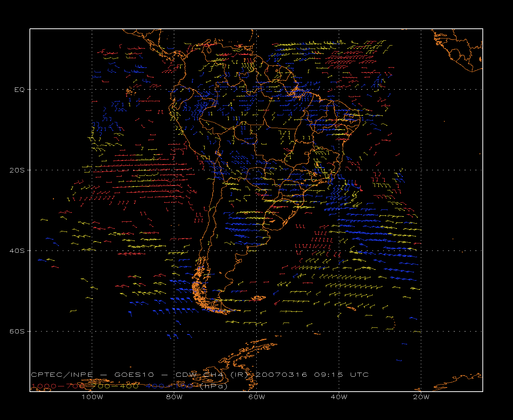Click the '80W' longitude label
Image resolution: width=513 pixels, height=420 pixels.
174,397
